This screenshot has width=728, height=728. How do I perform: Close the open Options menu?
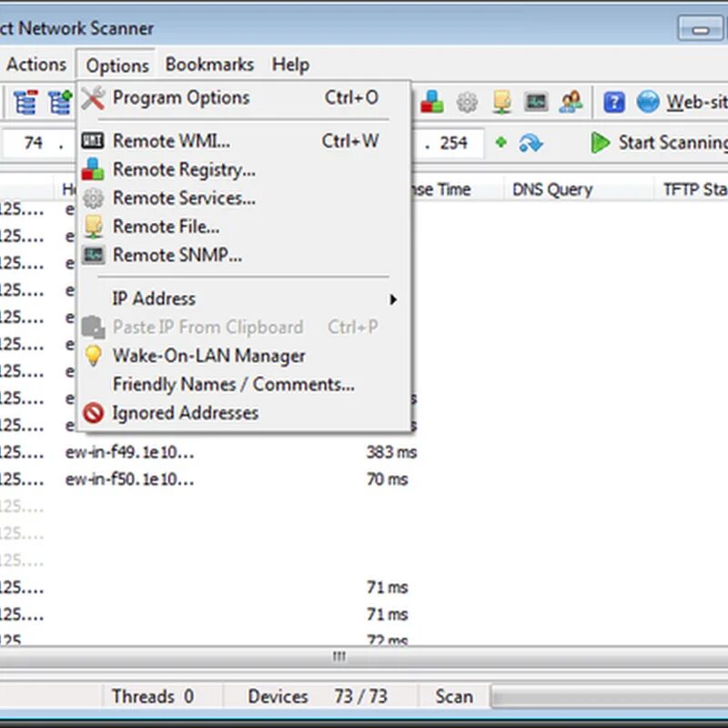pos(117,65)
